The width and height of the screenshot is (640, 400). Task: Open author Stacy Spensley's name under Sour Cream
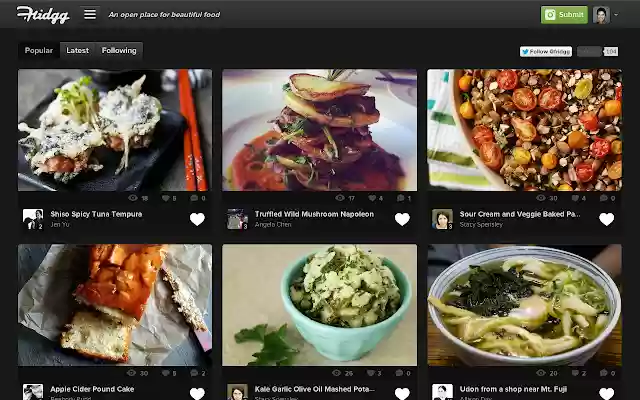point(481,224)
